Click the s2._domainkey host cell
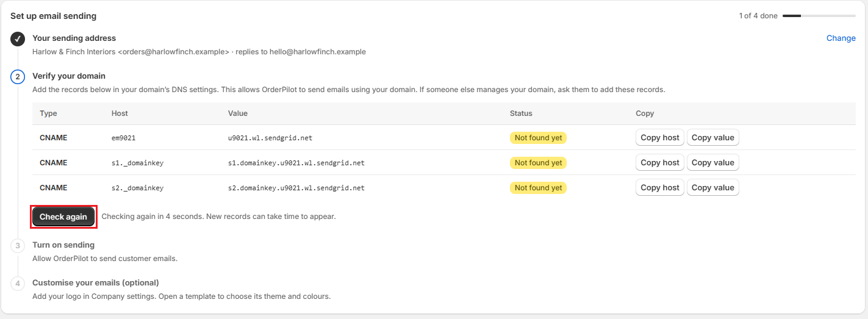Screen dimensions: 868x319 pos(137,188)
